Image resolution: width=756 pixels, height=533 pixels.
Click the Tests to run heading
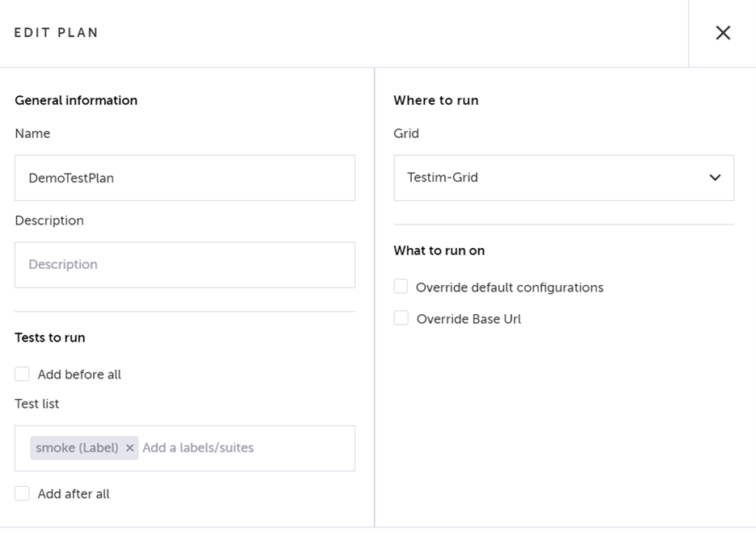click(x=50, y=338)
